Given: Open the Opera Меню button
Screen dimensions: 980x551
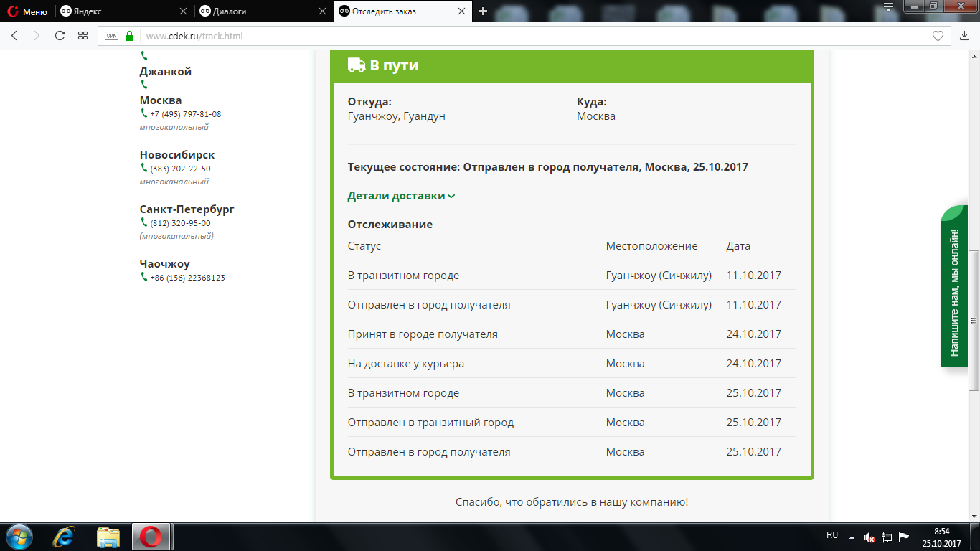Looking at the screenshot, I should click(27, 11).
